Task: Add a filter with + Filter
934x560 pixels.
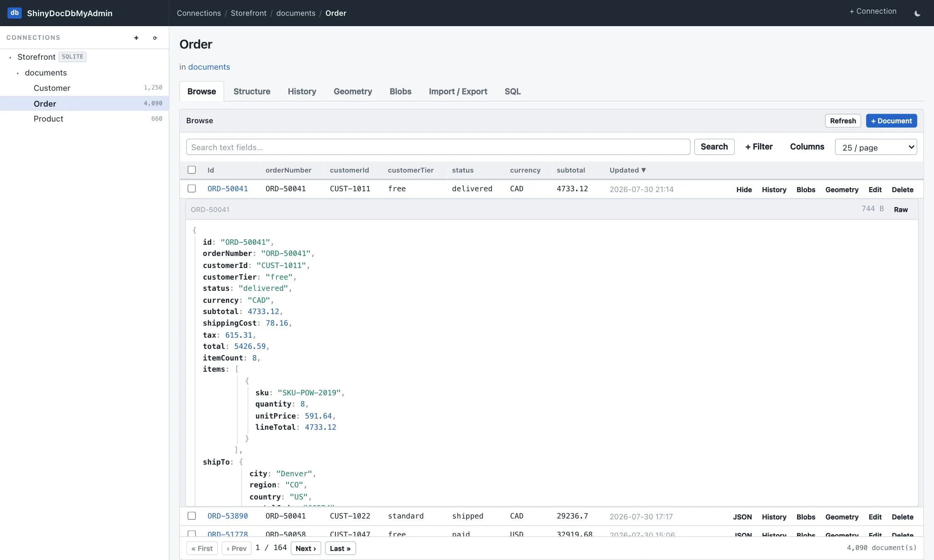Action: pyautogui.click(x=759, y=147)
